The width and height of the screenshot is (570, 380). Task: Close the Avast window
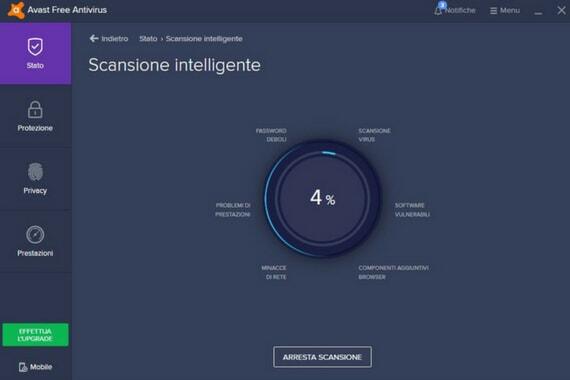pyautogui.click(x=561, y=10)
